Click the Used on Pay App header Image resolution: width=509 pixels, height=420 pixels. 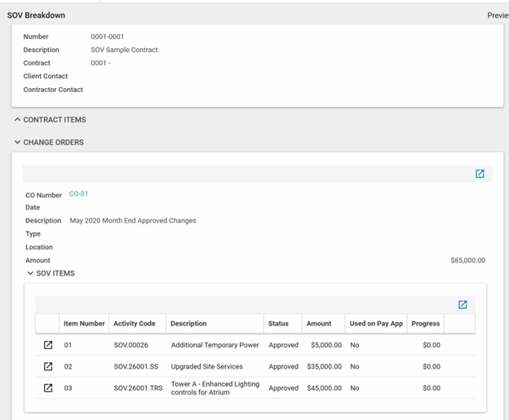click(x=375, y=324)
